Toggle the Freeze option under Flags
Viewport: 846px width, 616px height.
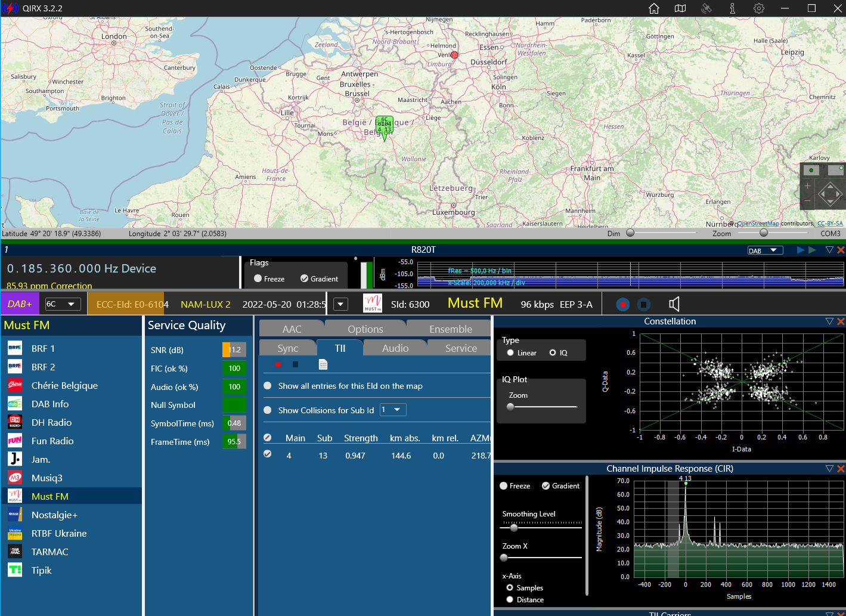coord(269,278)
